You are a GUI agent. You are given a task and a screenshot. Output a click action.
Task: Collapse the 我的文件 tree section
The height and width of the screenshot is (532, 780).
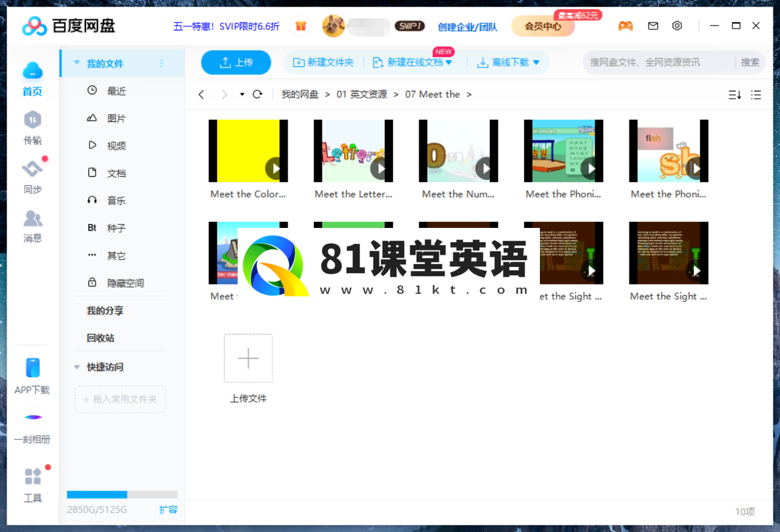pos(77,63)
